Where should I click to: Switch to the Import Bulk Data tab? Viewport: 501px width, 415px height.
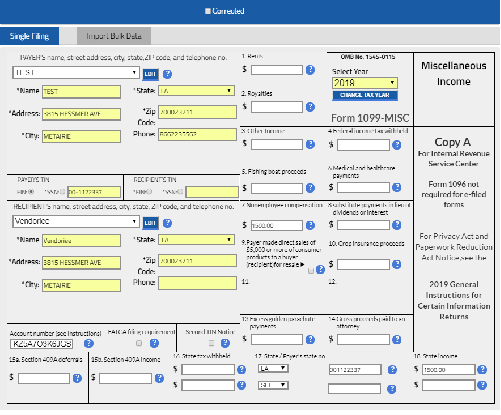[x=114, y=36]
